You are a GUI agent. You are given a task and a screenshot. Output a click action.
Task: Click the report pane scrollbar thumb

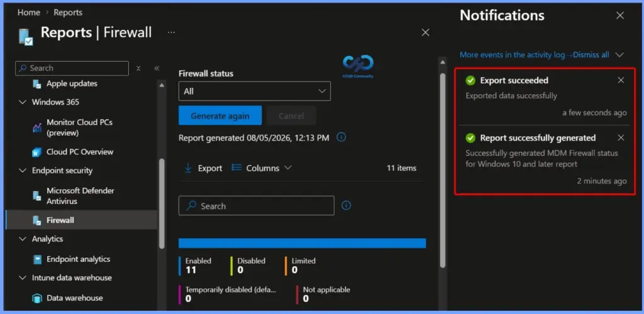point(442,171)
